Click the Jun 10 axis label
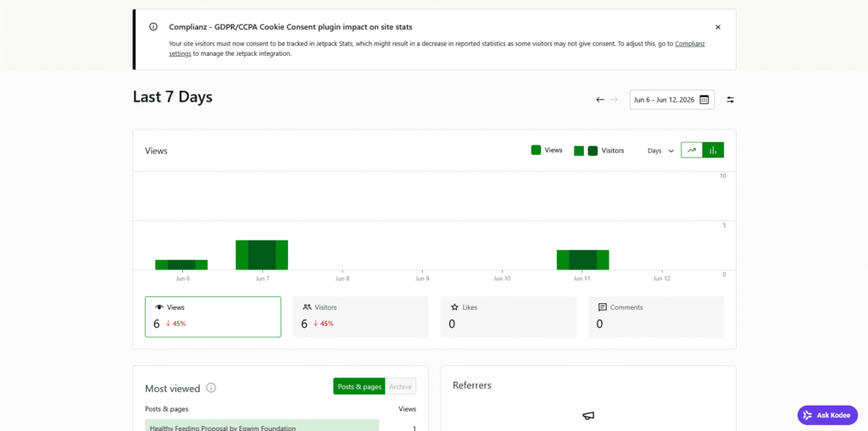Viewport: 868px width, 431px height. click(502, 279)
